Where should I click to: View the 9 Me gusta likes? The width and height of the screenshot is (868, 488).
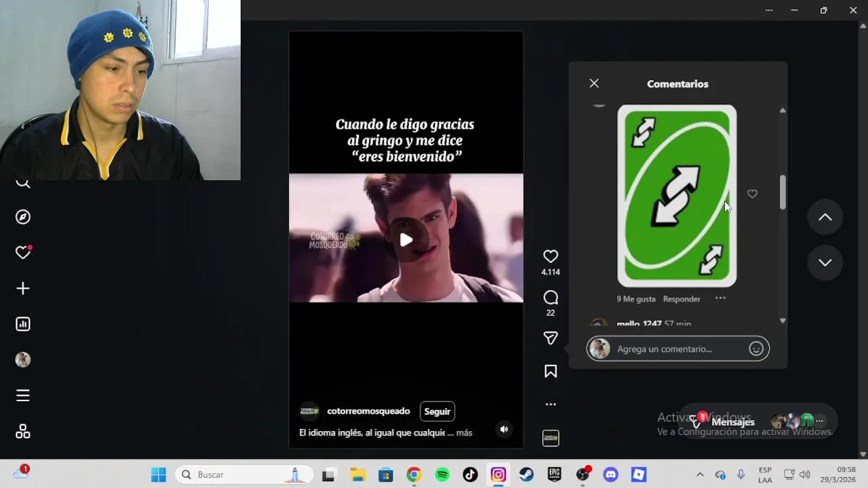tap(636, 299)
